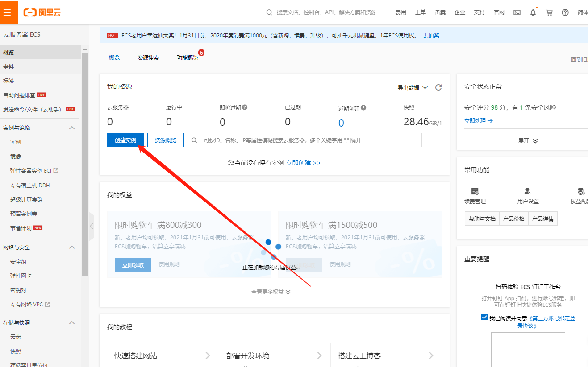Viewport: 588px width, 367px height.
Task: Switch to the 功能概览 tab
Action: coord(188,58)
